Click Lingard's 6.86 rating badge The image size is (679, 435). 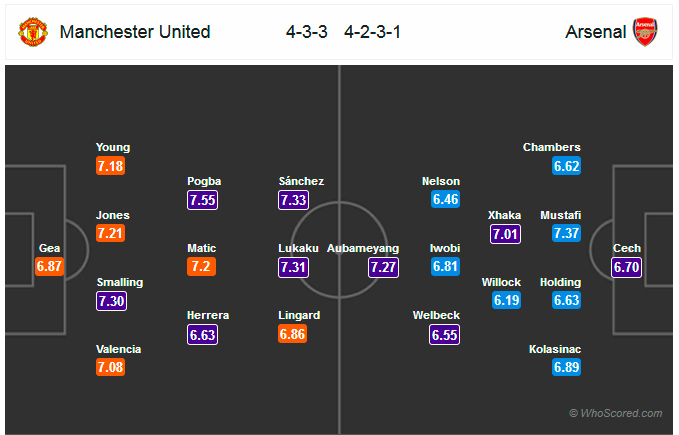[x=293, y=334]
